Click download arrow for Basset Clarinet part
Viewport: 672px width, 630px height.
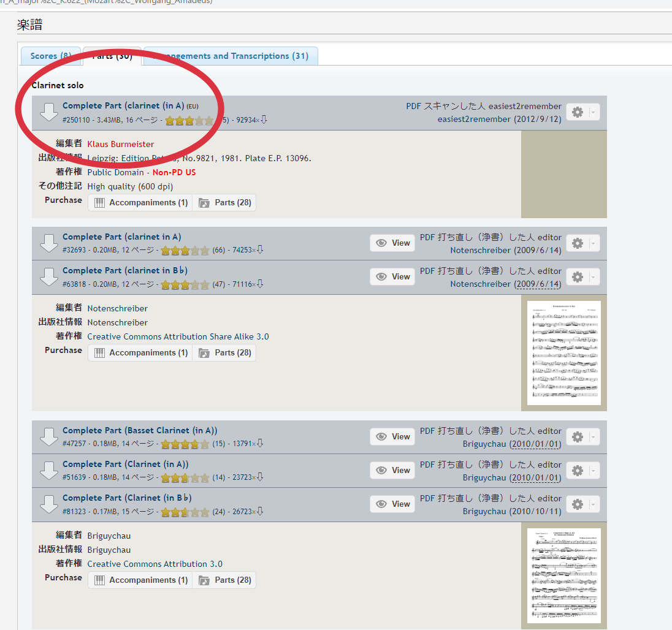point(48,437)
